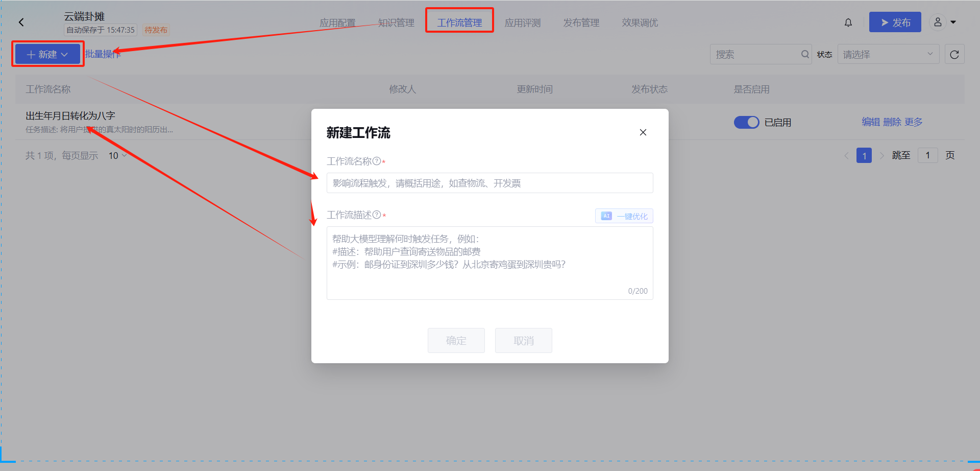980x471 pixels.
Task: Change the page size 10 dropdown
Action: [117, 155]
